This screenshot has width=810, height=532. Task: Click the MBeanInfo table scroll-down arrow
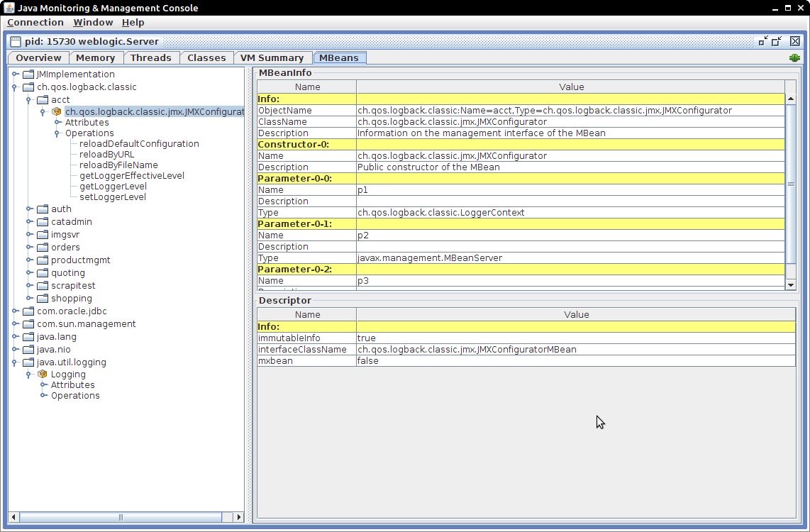click(791, 284)
